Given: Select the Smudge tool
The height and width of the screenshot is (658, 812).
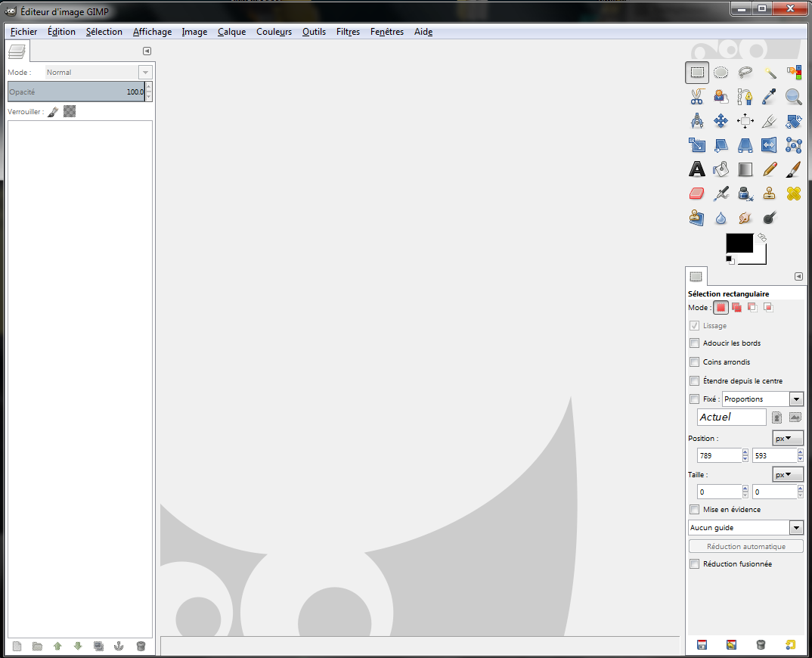Looking at the screenshot, I should 745,218.
